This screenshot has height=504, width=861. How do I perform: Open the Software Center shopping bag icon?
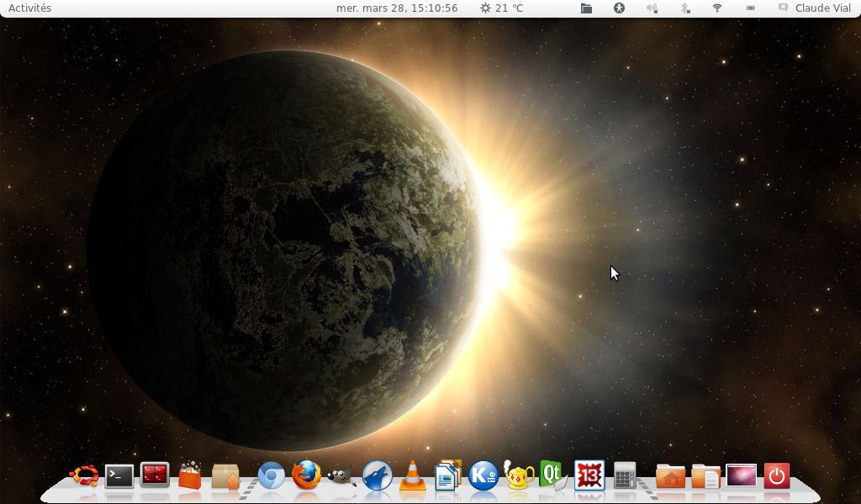click(x=190, y=475)
